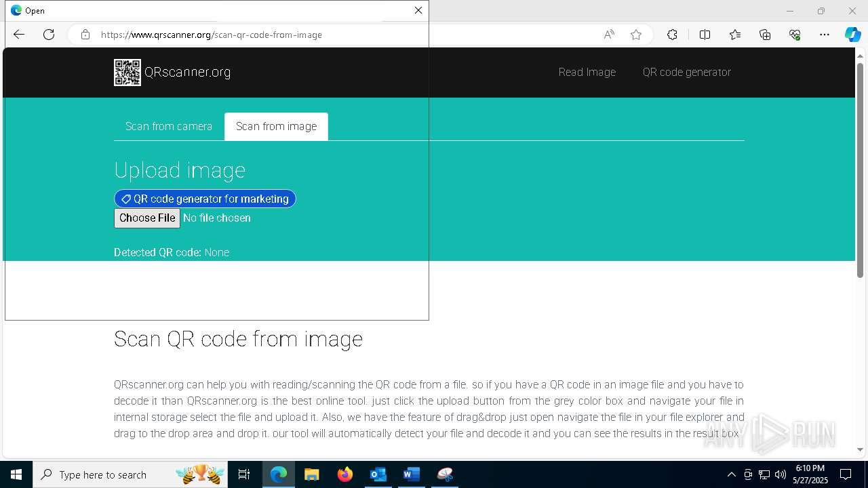Open network status tray icon
Screen dimensions: 868x488
764,474
